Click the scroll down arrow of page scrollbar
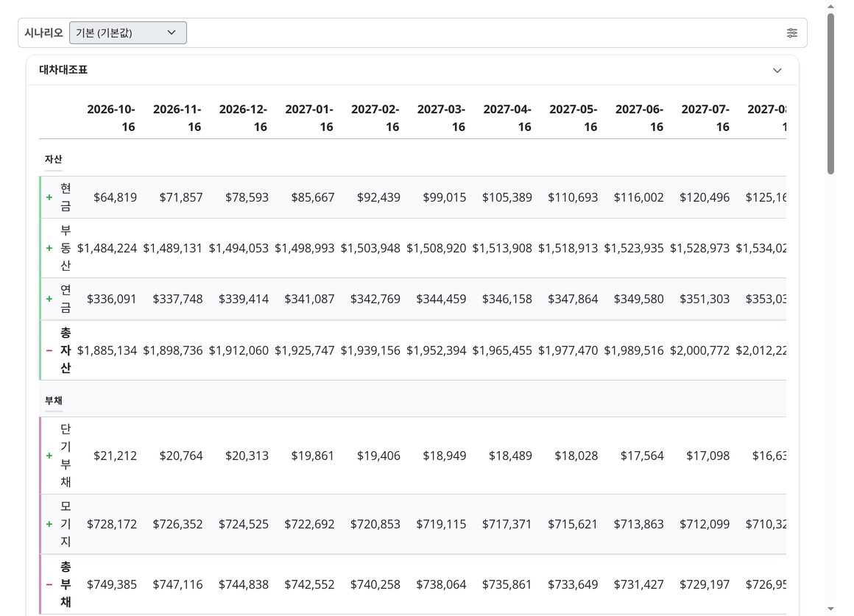 [x=830, y=609]
